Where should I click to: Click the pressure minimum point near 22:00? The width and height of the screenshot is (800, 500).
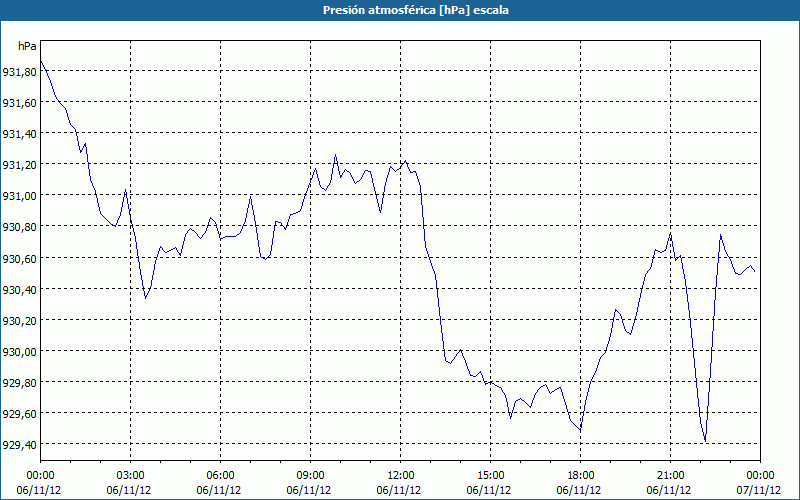point(706,441)
